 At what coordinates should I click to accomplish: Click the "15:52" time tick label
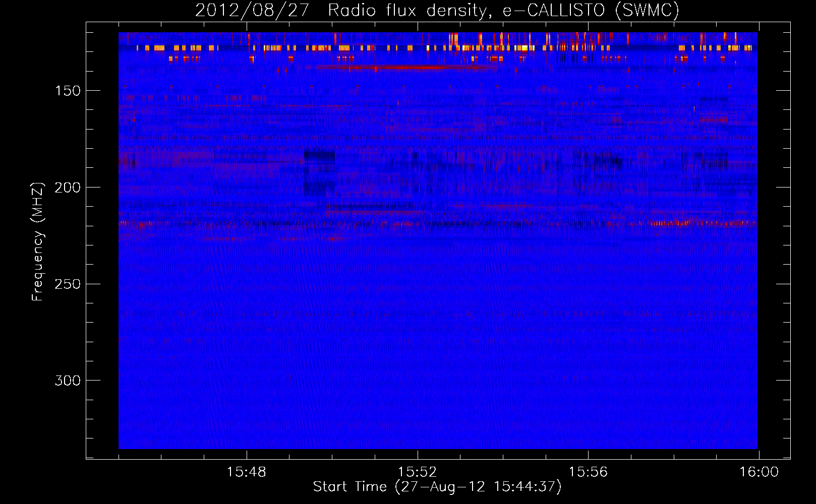click(x=417, y=472)
